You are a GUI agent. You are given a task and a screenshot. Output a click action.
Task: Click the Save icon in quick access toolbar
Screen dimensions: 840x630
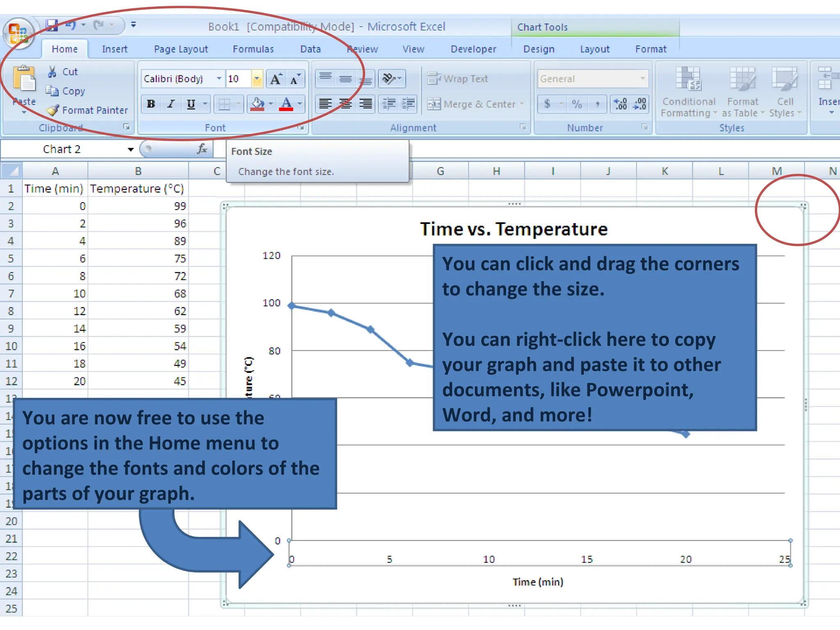click(52, 25)
